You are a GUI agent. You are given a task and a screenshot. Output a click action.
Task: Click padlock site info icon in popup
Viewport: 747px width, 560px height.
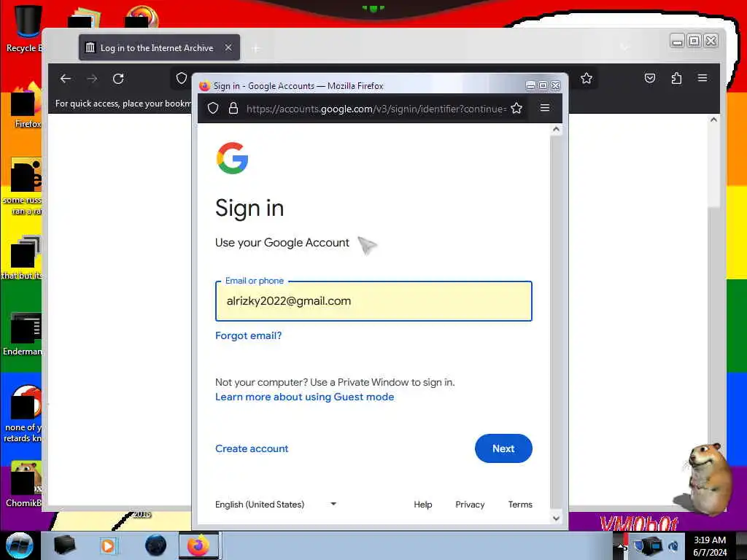(233, 109)
